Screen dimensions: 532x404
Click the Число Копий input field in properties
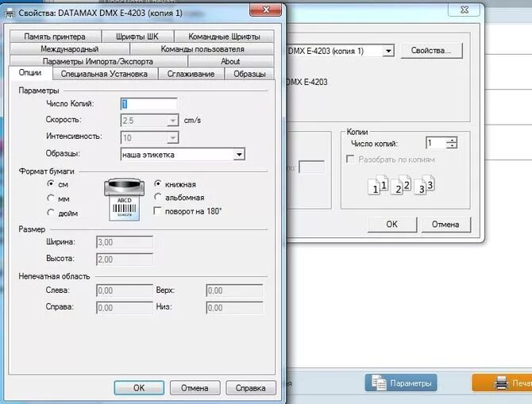(x=149, y=104)
